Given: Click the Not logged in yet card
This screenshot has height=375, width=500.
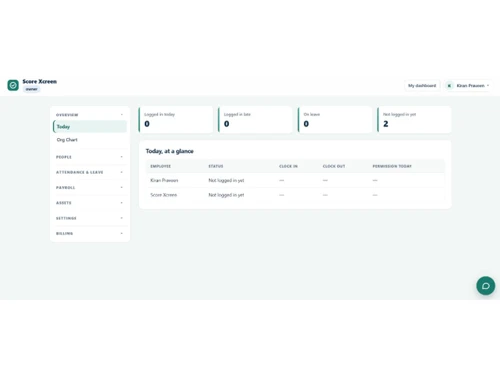Looking at the screenshot, I should click(414, 120).
